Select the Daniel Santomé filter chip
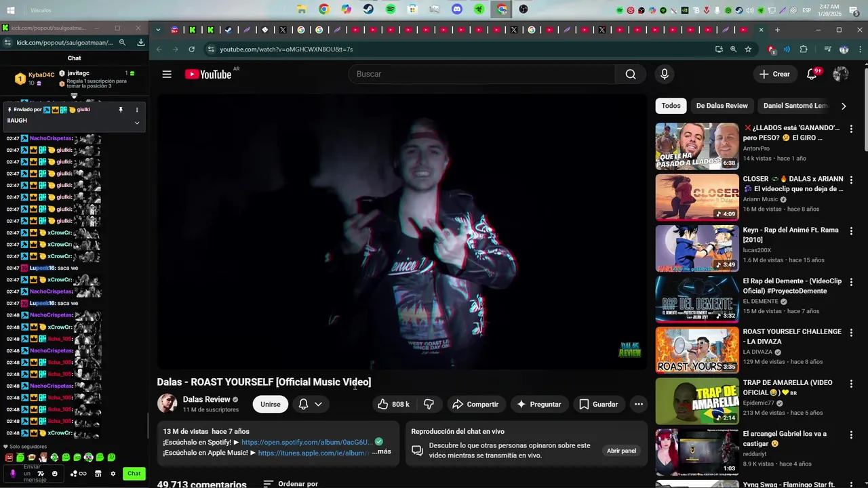 click(795, 106)
